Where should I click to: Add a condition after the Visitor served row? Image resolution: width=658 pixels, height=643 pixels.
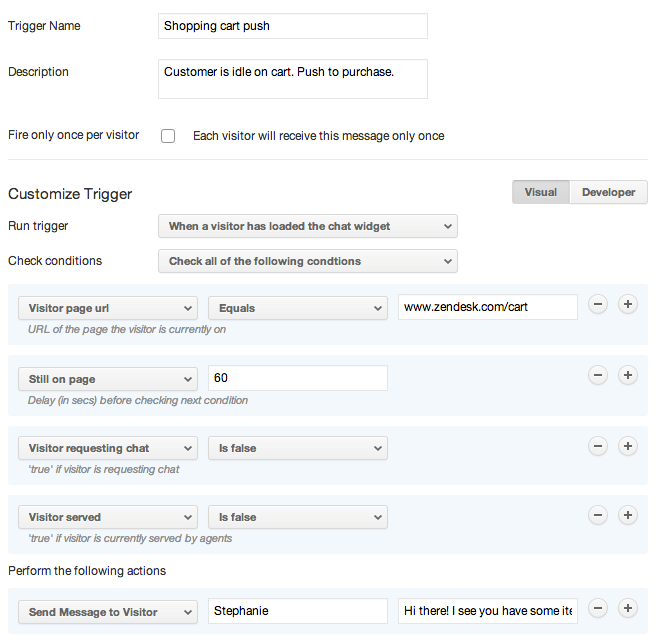(628, 515)
